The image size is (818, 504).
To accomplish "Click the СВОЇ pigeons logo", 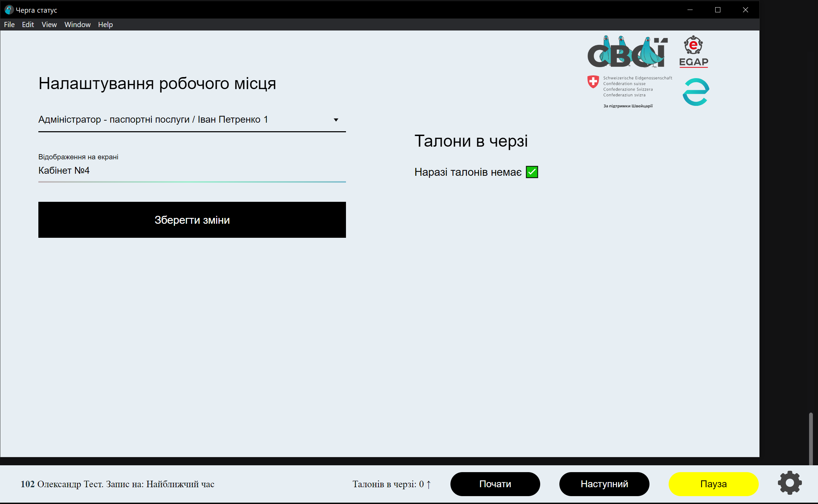I will pos(627,52).
